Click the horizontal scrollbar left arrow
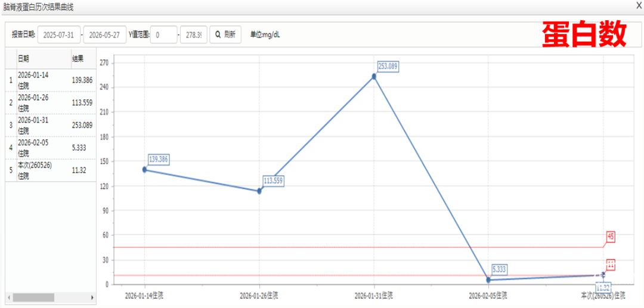Screen dimensions: 644x308 pos(9,297)
